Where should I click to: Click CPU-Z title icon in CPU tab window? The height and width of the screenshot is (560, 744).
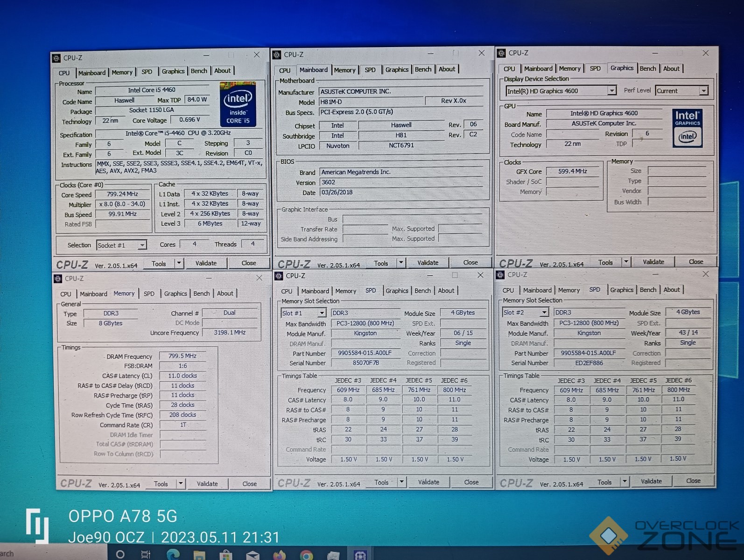pyautogui.click(x=56, y=58)
